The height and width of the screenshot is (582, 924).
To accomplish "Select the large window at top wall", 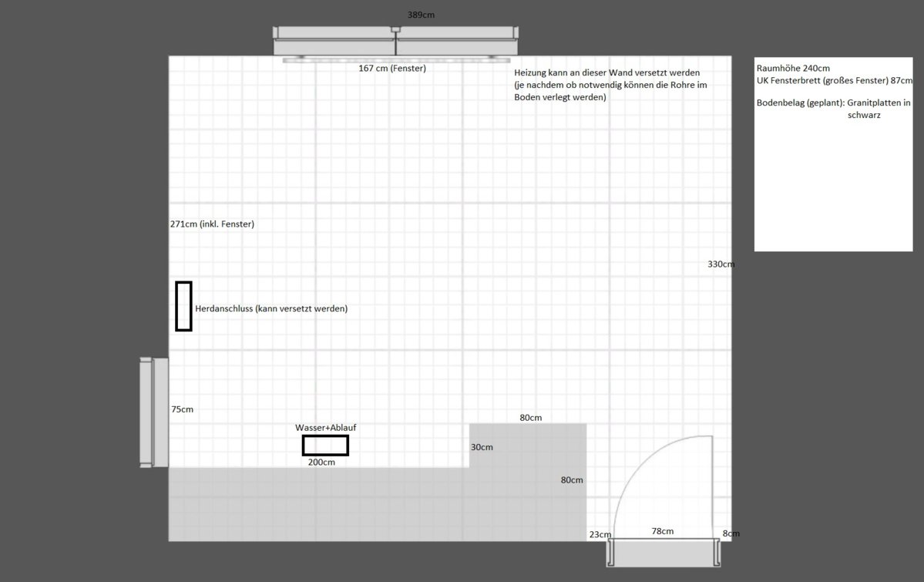I will point(394,42).
